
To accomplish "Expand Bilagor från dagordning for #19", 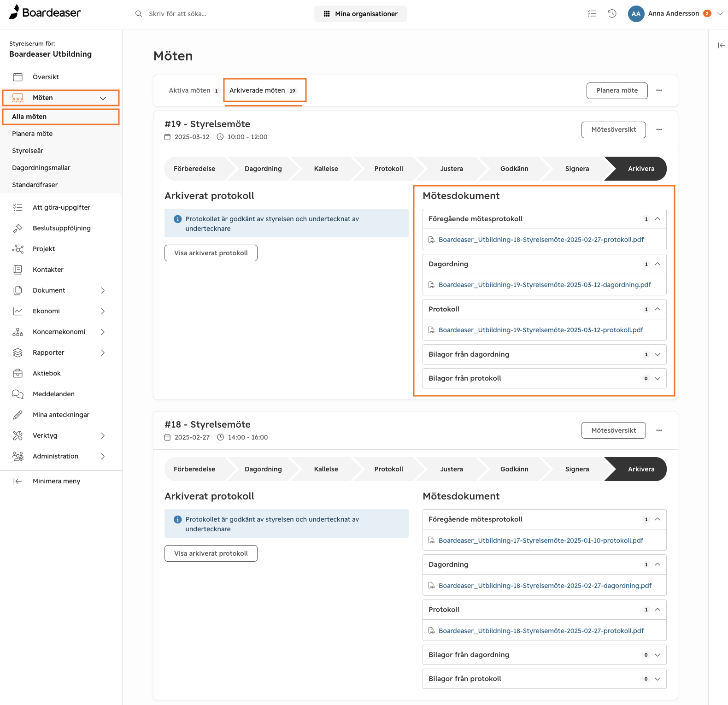I will point(658,354).
